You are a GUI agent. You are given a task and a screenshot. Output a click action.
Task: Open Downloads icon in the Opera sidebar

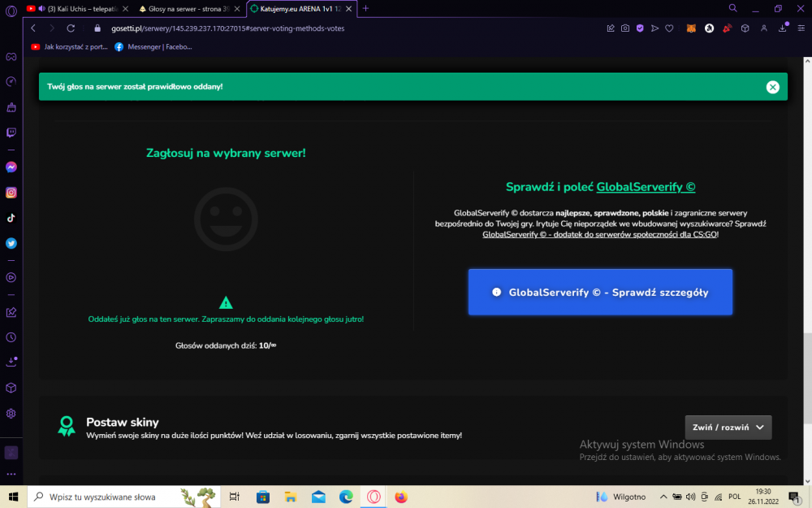click(x=11, y=362)
